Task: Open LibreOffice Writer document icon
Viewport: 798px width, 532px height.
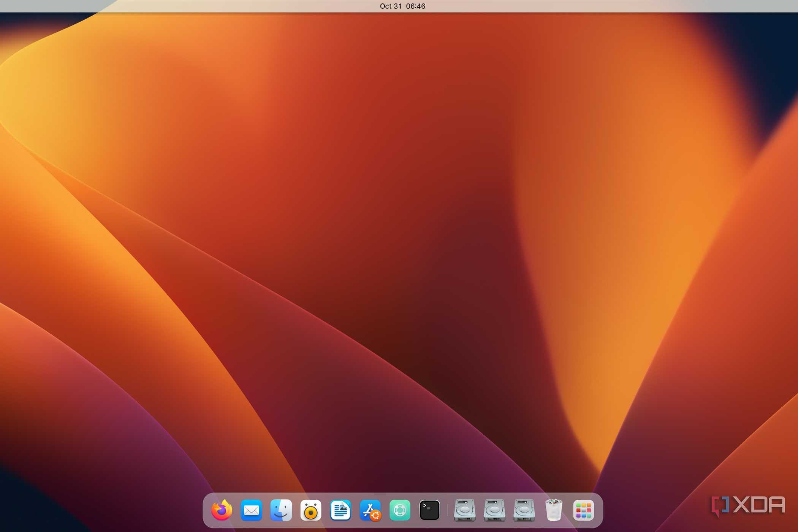Action: coord(340,510)
